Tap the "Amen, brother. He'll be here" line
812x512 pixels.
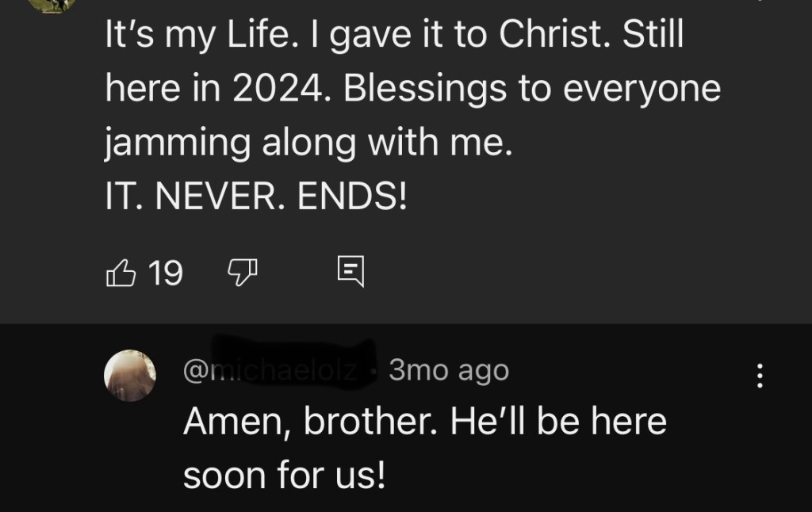(x=425, y=422)
